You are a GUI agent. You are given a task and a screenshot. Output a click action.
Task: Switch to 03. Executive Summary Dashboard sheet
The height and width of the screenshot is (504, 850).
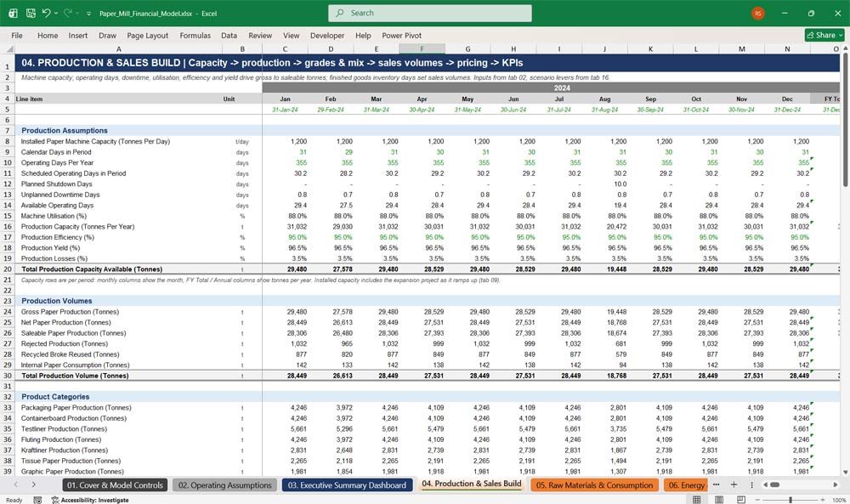click(x=347, y=485)
